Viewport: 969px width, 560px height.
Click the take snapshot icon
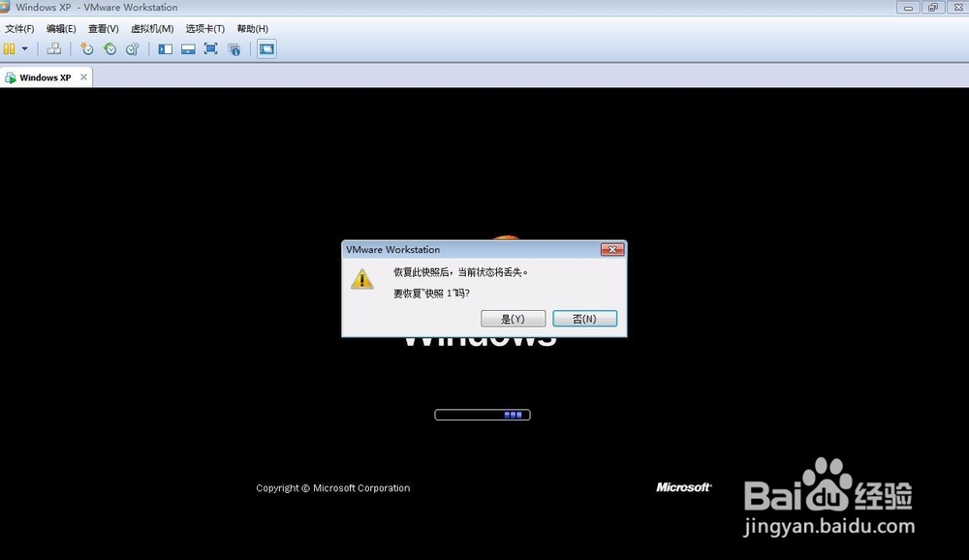(87, 48)
